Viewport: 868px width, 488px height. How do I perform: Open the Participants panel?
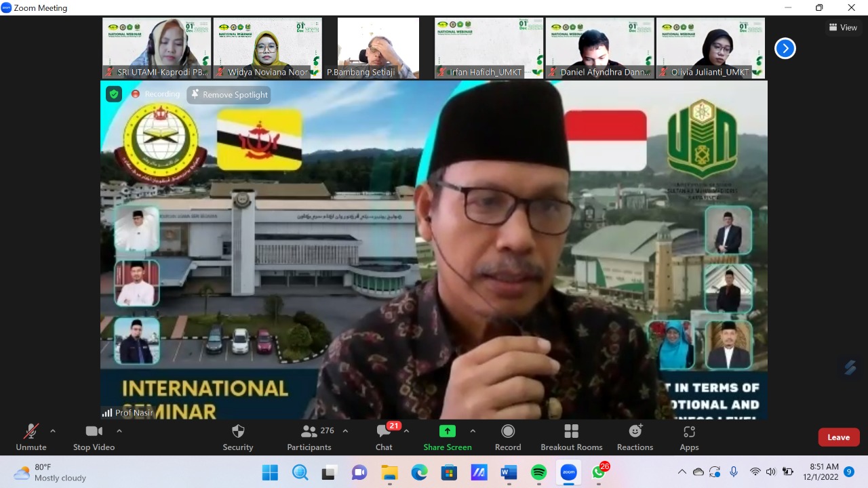coord(309,437)
